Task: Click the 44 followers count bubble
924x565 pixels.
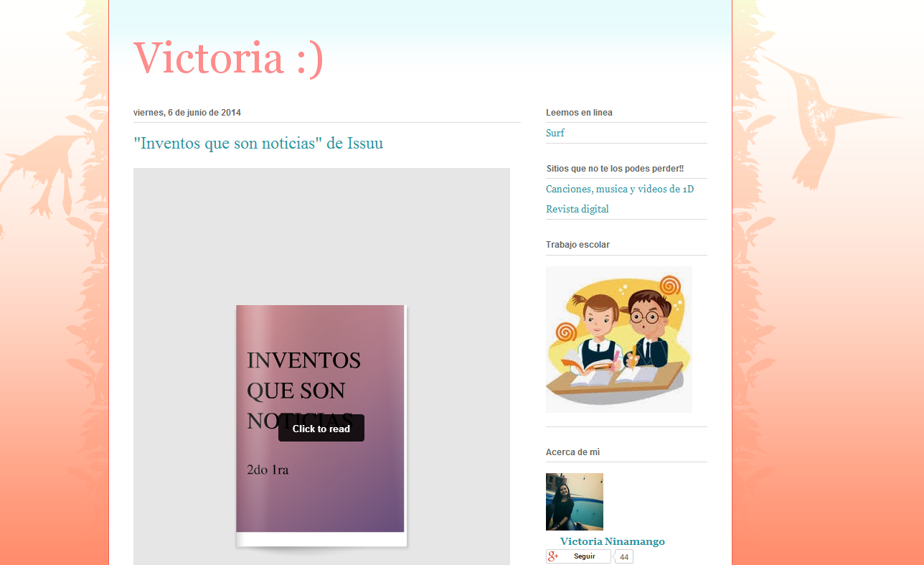Action: 624,557
